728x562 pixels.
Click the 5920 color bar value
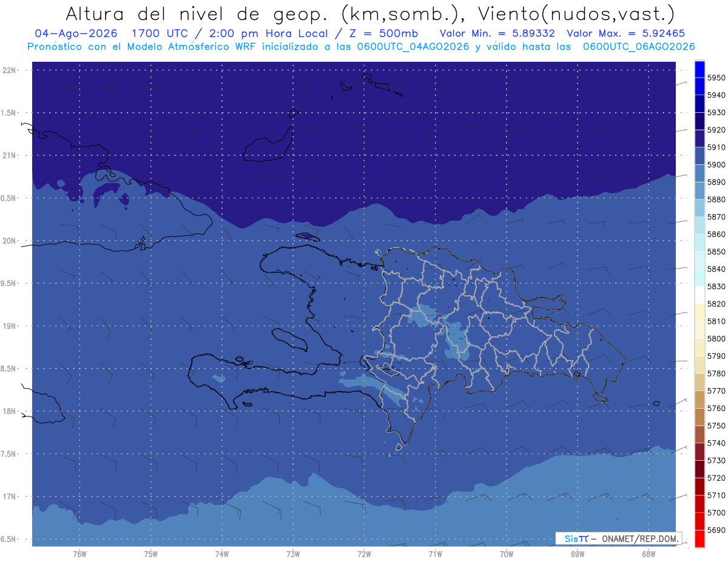coord(716,130)
